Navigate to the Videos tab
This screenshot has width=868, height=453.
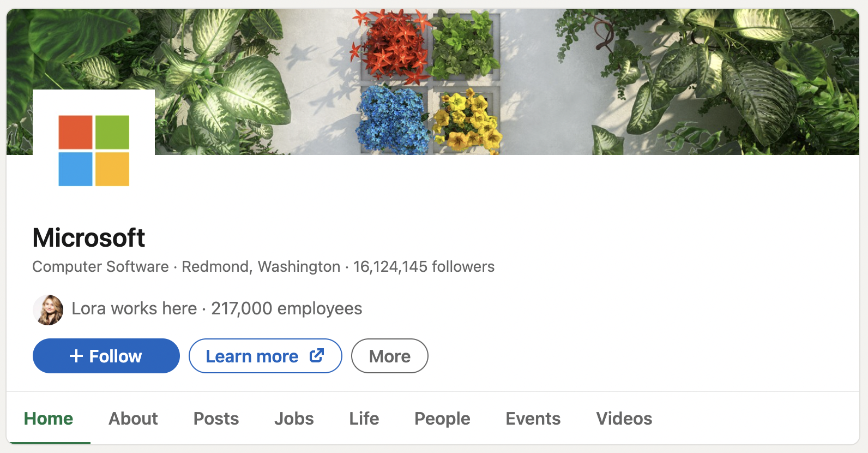point(624,419)
